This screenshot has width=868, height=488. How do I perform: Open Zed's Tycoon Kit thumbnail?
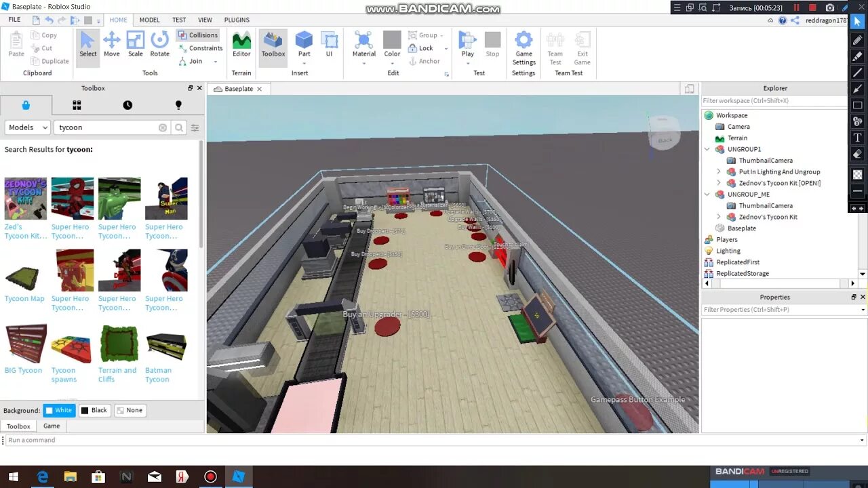tap(26, 199)
